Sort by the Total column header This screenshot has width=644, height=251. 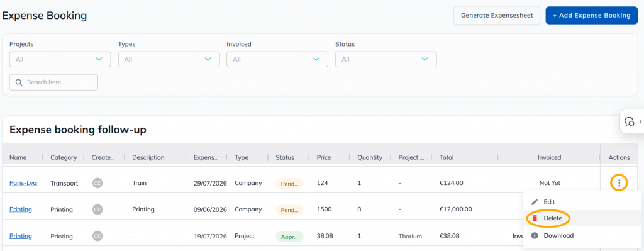[x=447, y=157]
